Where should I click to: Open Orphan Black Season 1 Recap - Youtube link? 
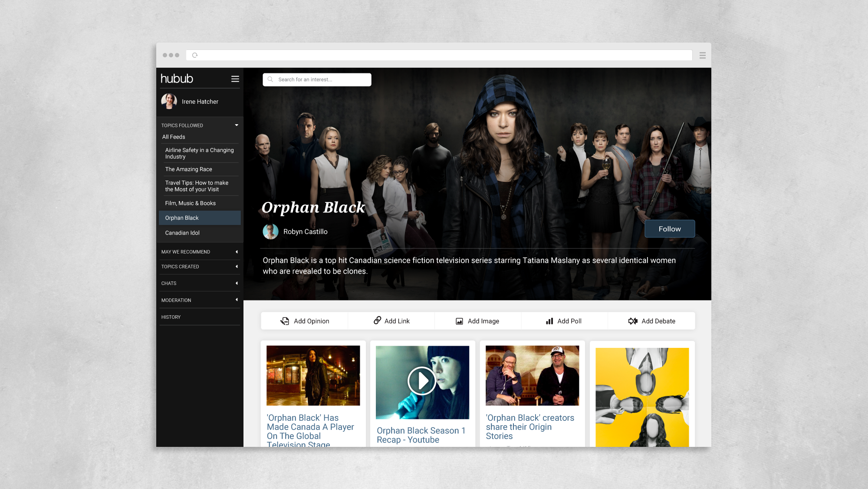pyautogui.click(x=421, y=435)
